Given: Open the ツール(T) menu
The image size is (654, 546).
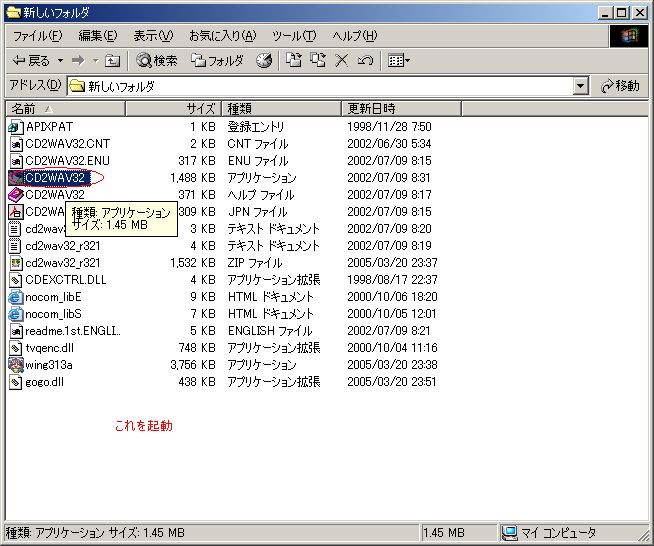Looking at the screenshot, I should pos(294,36).
